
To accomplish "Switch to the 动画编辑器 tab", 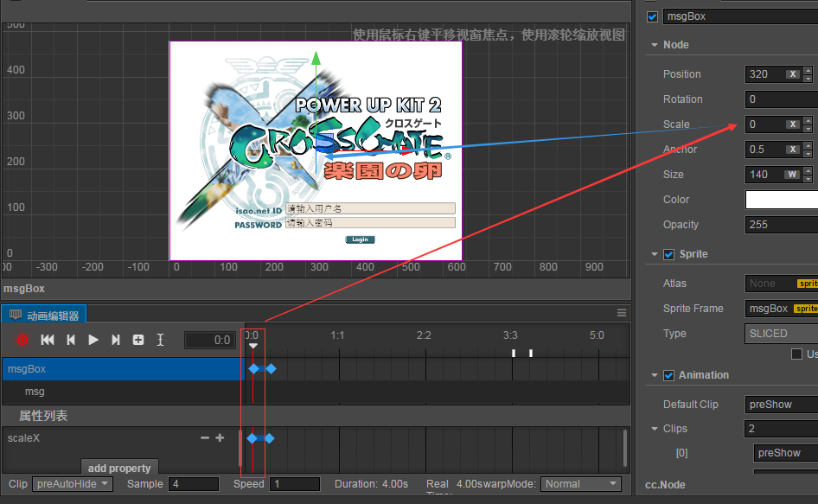I will [x=44, y=315].
